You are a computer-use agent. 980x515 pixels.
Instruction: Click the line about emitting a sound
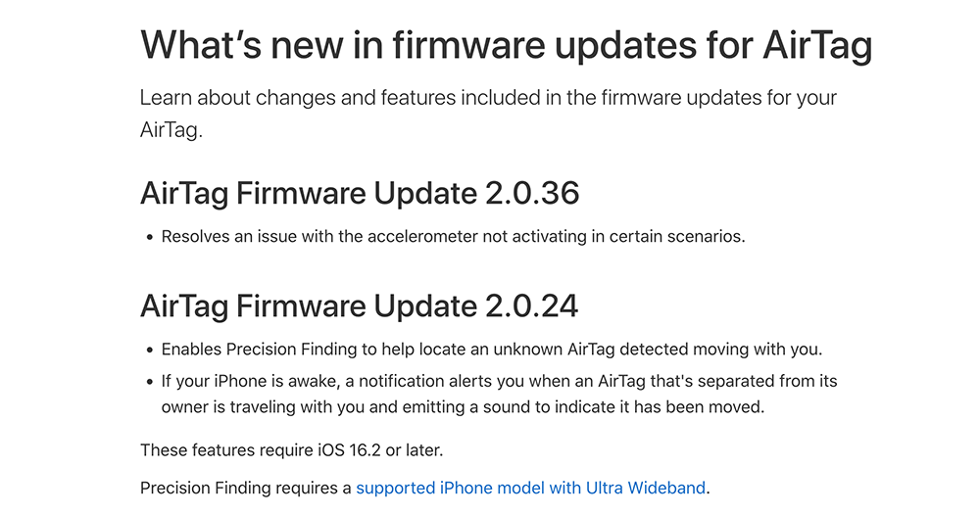[x=464, y=407]
